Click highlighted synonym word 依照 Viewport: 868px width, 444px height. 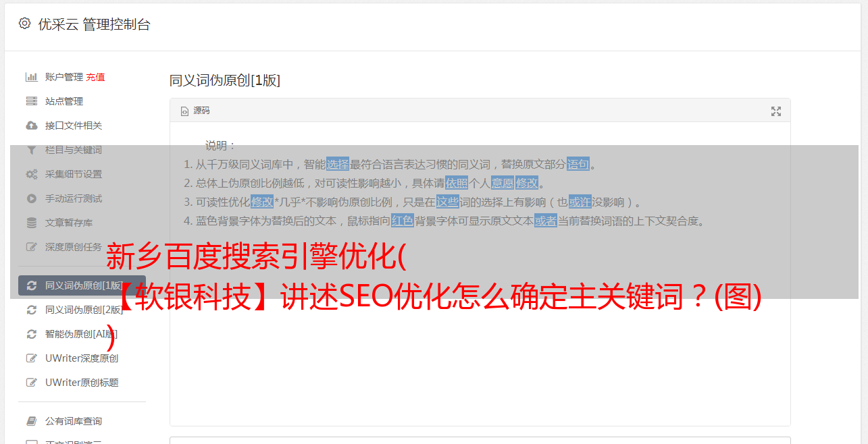coord(457,183)
